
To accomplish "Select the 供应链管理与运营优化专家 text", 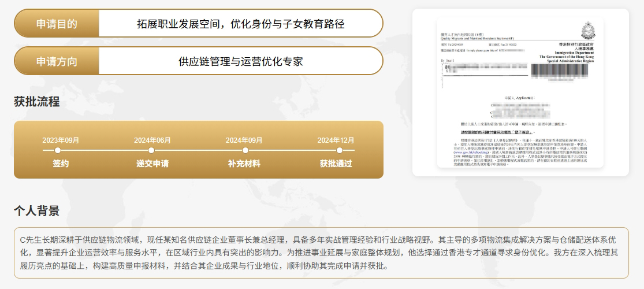I will [240, 61].
